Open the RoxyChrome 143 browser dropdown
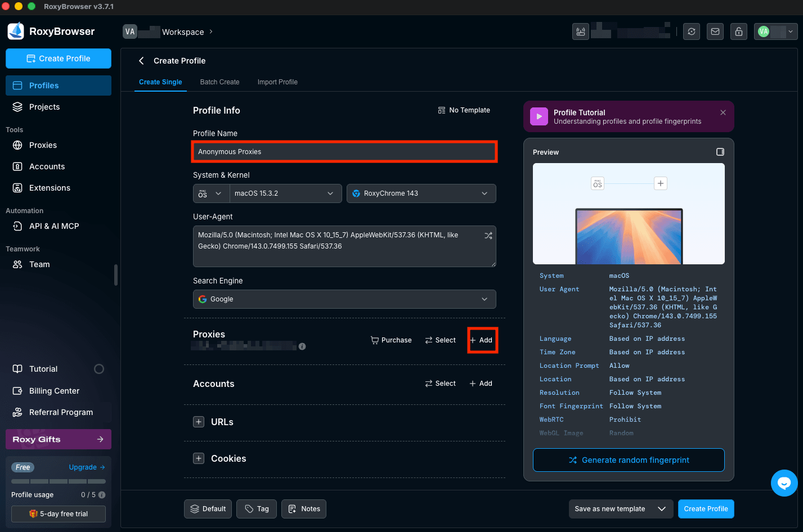Image resolution: width=803 pixels, height=532 pixels. 421,193
